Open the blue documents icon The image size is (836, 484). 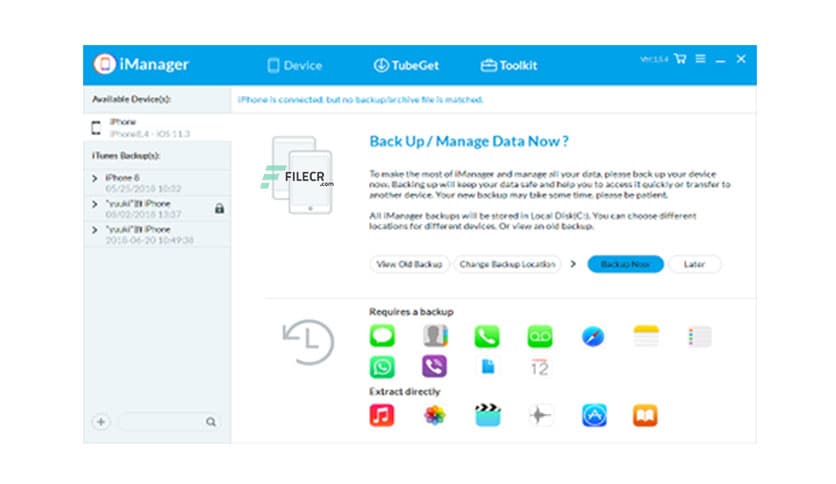pos(488,367)
